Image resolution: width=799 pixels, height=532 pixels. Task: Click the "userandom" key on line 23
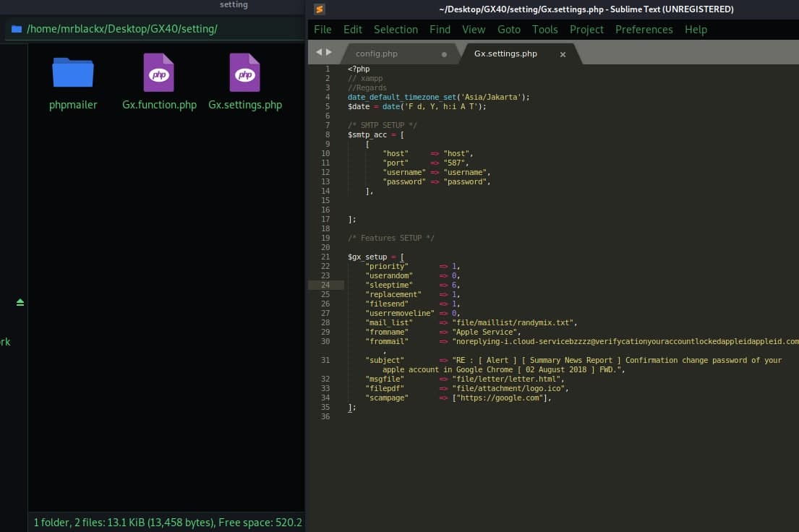(389, 275)
